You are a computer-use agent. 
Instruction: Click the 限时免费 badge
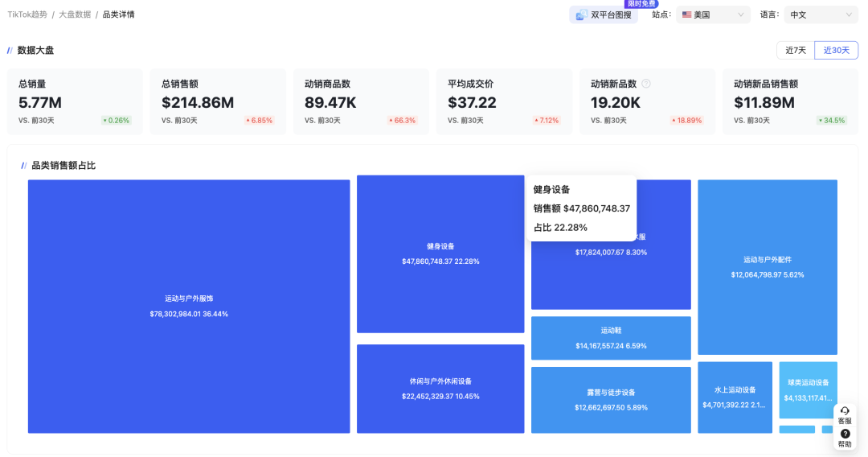[641, 4]
